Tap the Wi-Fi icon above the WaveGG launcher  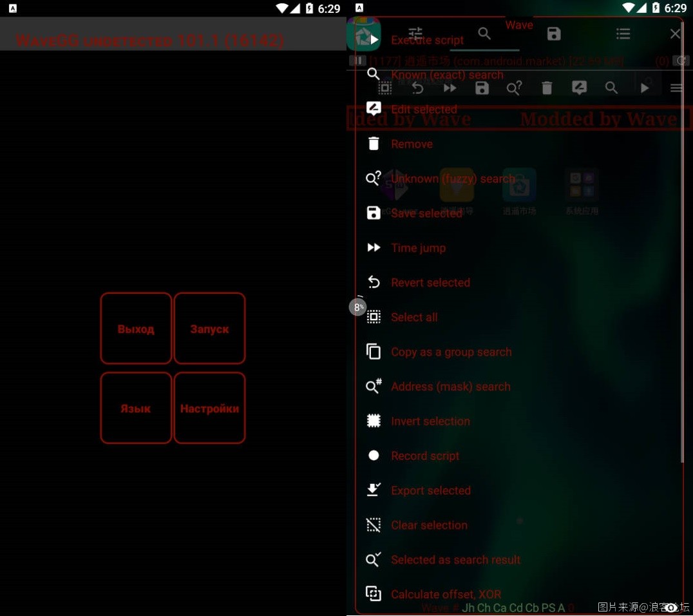pos(281,8)
